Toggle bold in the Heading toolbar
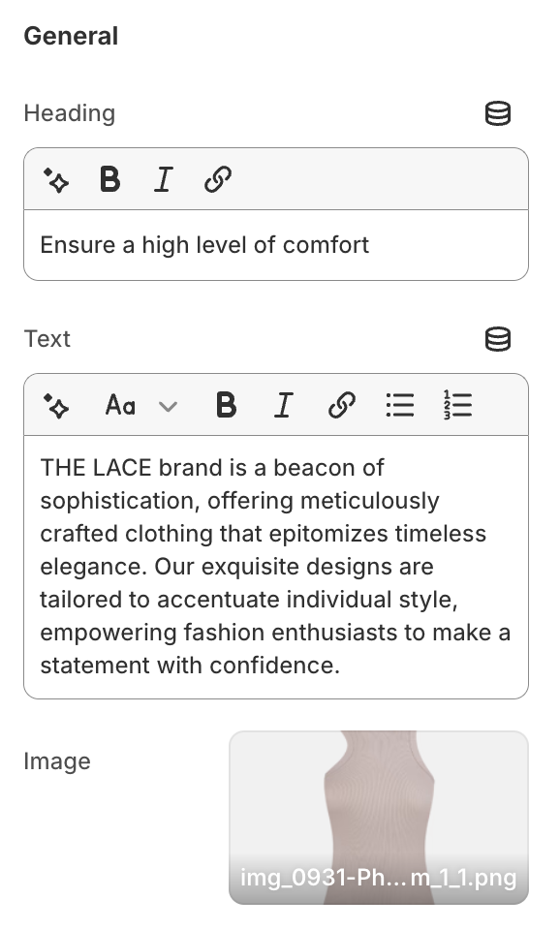The width and height of the screenshot is (560, 930). 109,179
